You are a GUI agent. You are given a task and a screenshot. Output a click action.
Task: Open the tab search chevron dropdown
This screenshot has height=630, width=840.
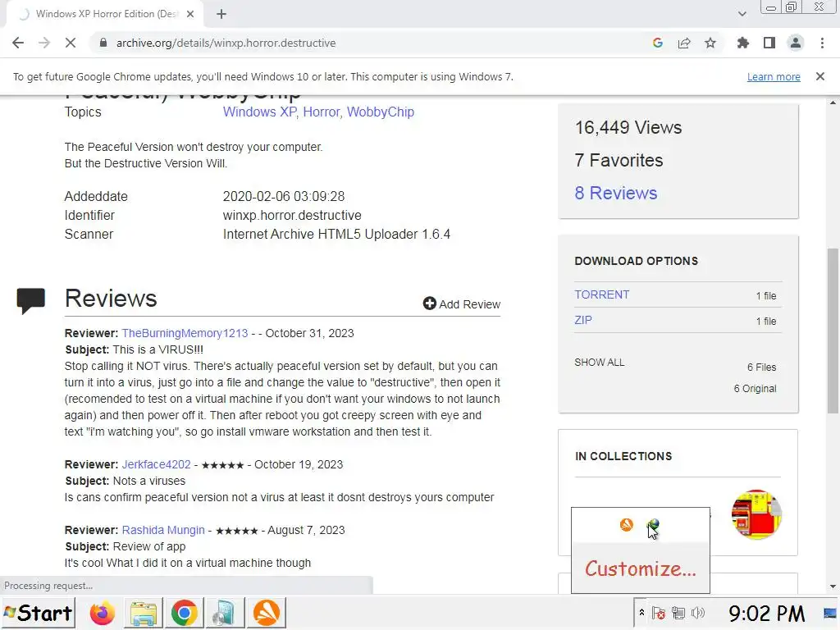click(x=742, y=14)
